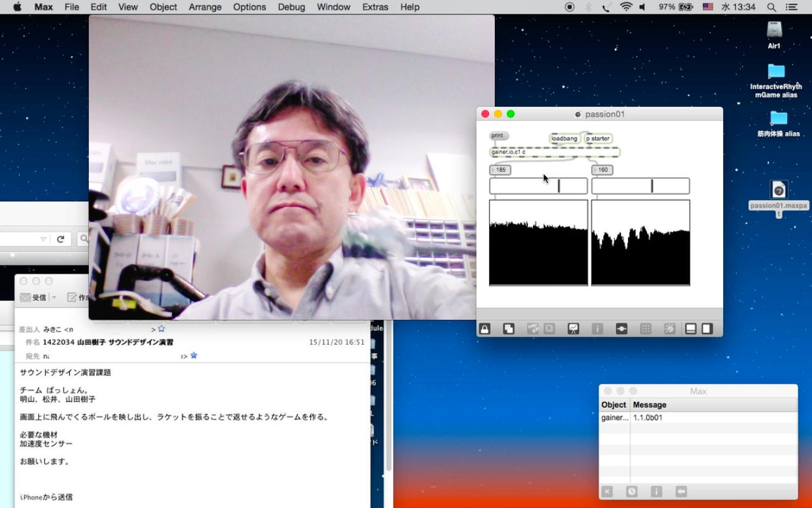Open the Window menu
The width and height of the screenshot is (812, 508).
click(334, 7)
